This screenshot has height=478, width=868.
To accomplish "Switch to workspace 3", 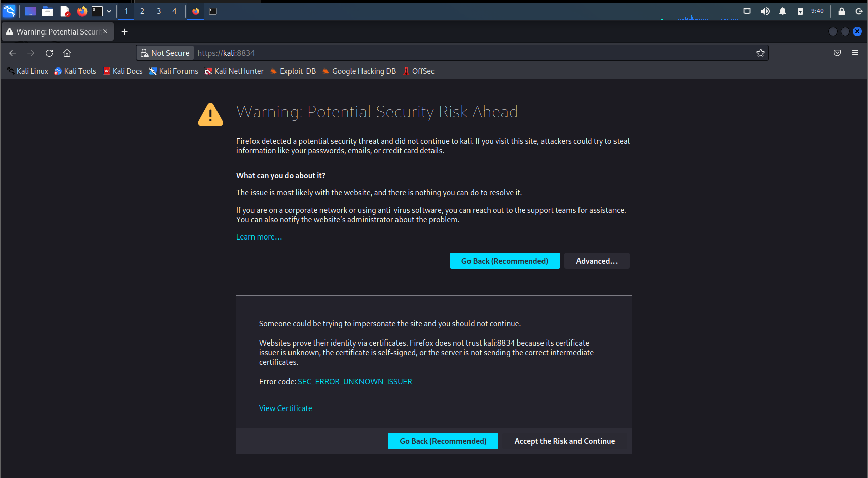I will 159,11.
